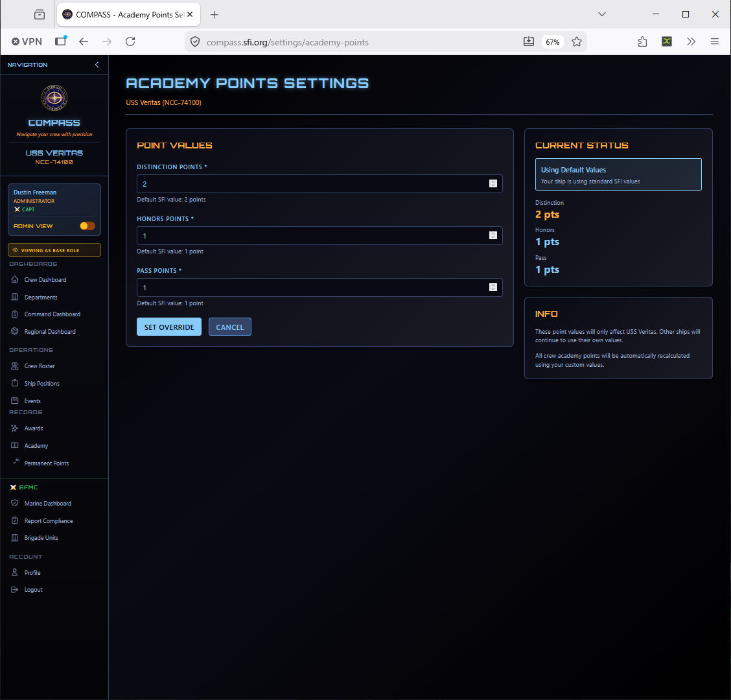Screen dimensions: 731x700
Task: Open Regional Dashboard globe icon
Action: point(15,332)
